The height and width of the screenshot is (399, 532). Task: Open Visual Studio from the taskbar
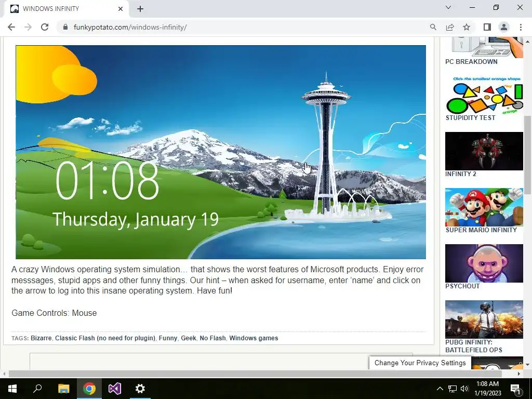[115, 389]
